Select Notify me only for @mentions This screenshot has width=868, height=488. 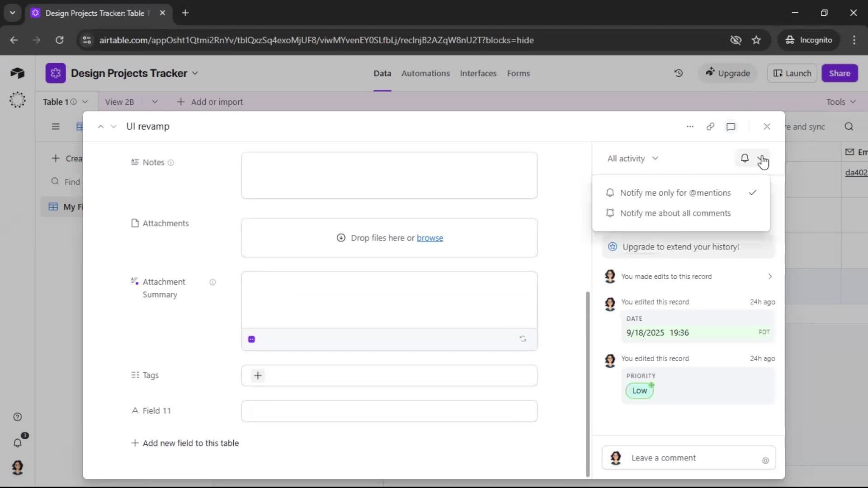click(x=681, y=193)
